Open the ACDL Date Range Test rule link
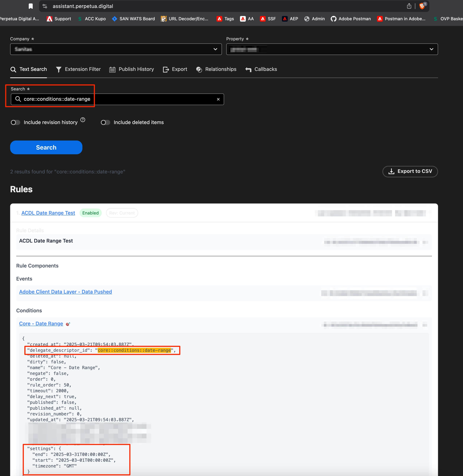 point(48,213)
